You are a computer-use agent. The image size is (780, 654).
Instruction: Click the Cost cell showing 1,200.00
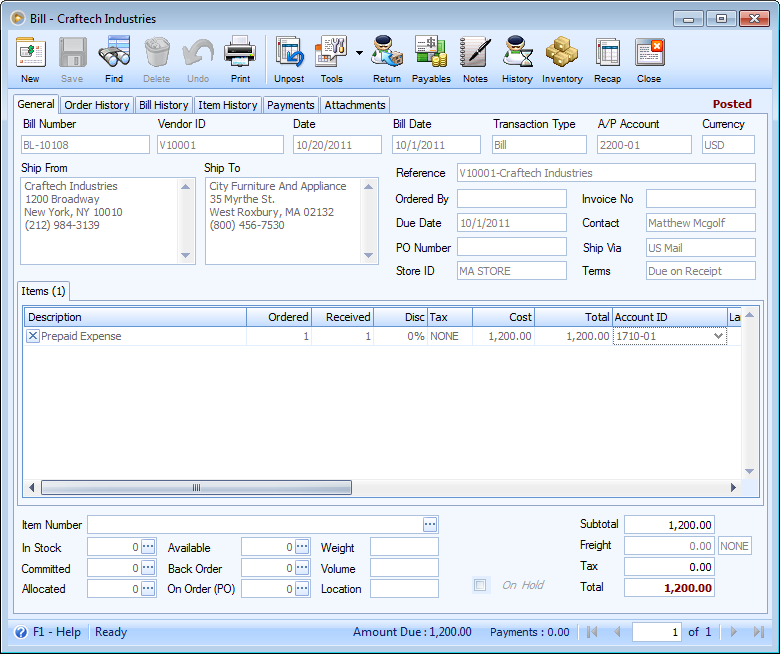click(x=503, y=336)
